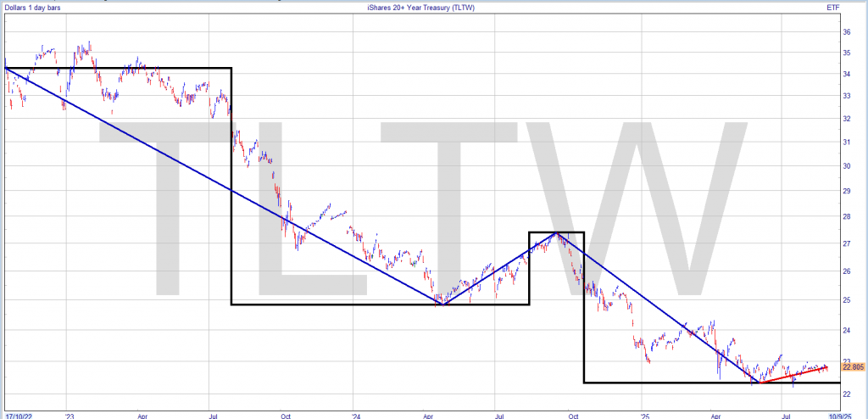
Task: Click the '25 year label on date axis
Action: pos(645,415)
